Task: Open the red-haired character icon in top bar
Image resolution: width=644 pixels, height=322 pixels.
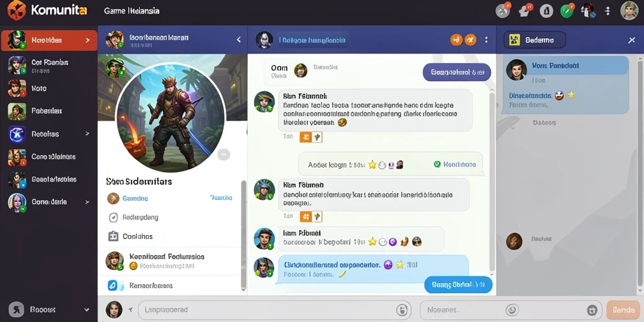Action: [588, 11]
